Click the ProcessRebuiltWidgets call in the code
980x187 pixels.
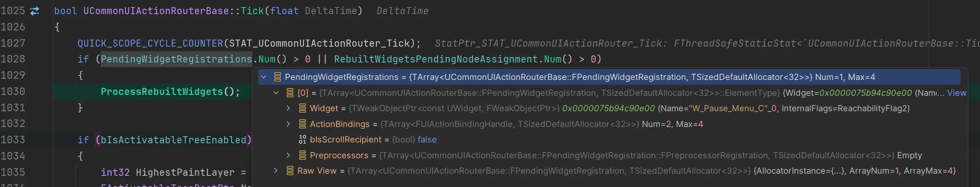click(162, 92)
